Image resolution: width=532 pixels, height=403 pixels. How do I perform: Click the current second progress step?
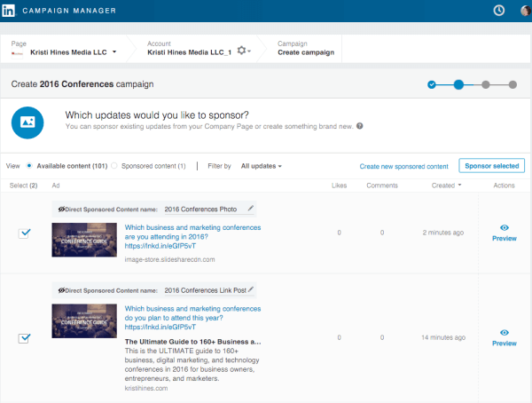click(x=458, y=84)
